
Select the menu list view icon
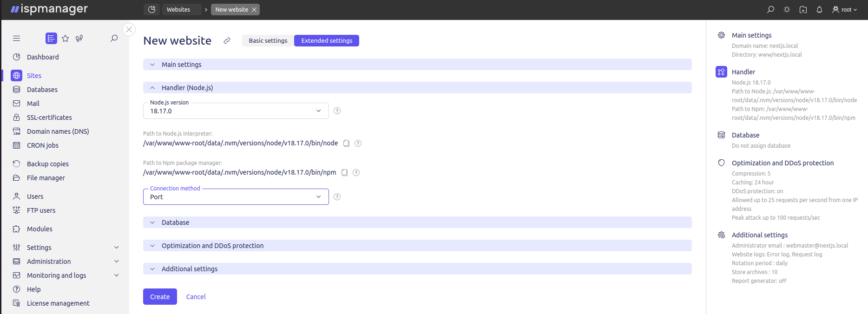point(51,39)
